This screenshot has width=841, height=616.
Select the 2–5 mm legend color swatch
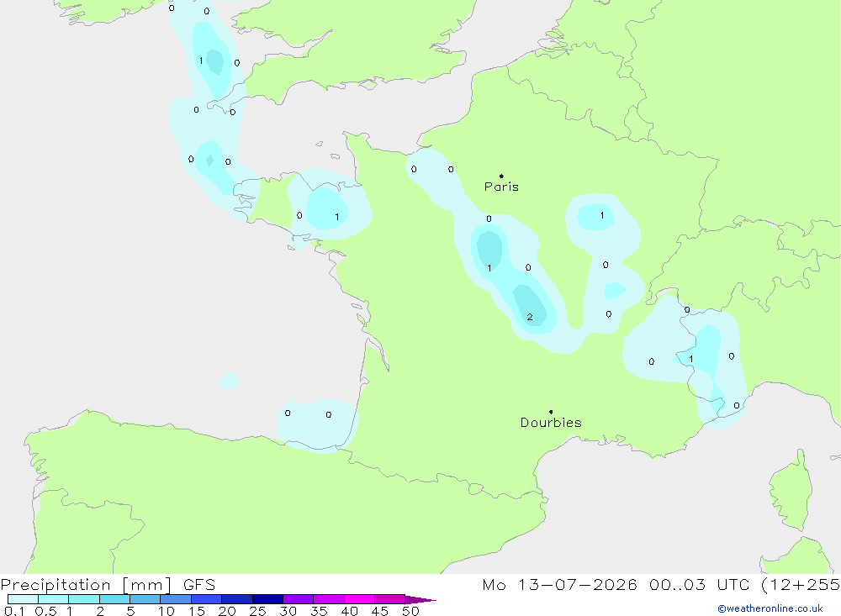click(114, 599)
